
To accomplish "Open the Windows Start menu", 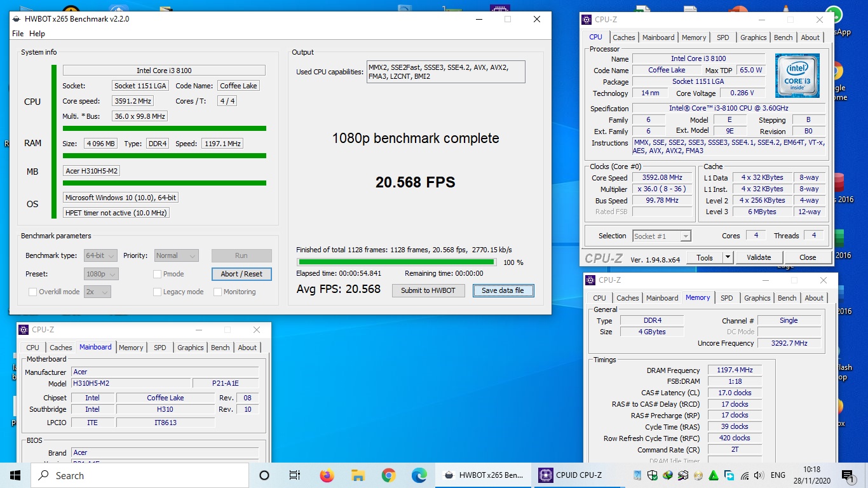I will [15, 475].
